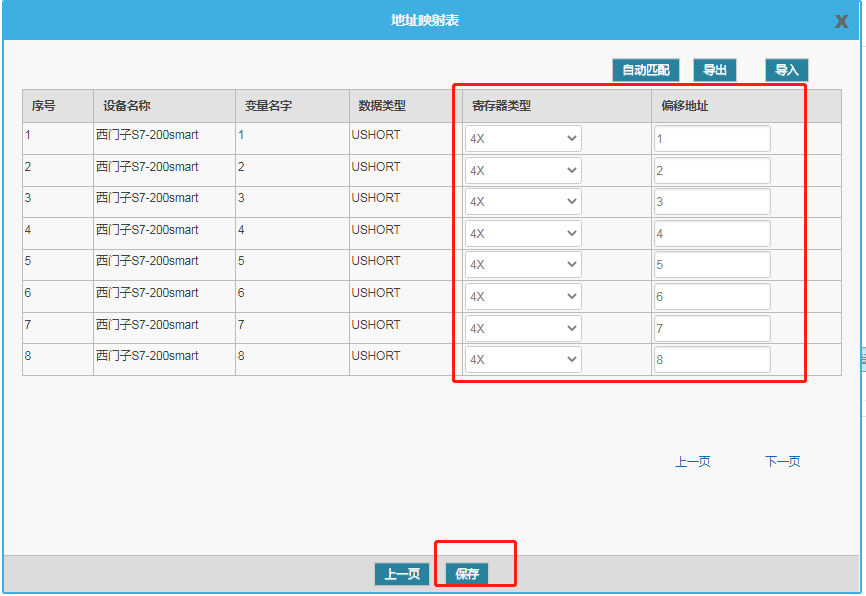
Task: Click the 序号 column header
Action: [x=43, y=105]
